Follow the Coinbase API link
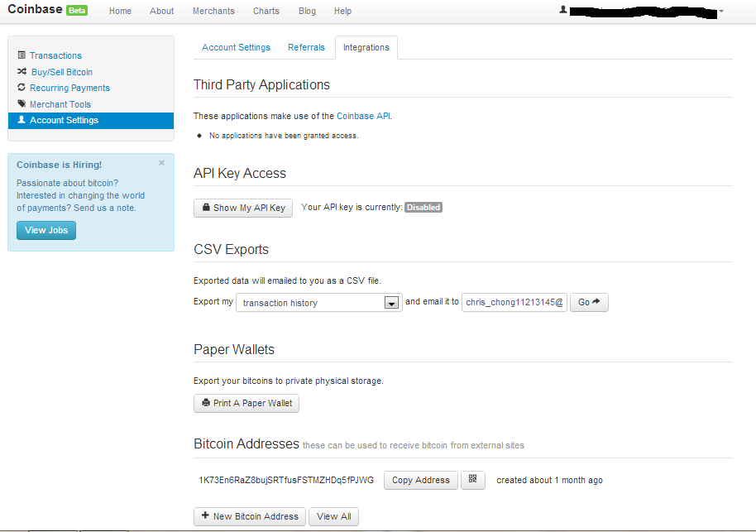 tap(364, 116)
